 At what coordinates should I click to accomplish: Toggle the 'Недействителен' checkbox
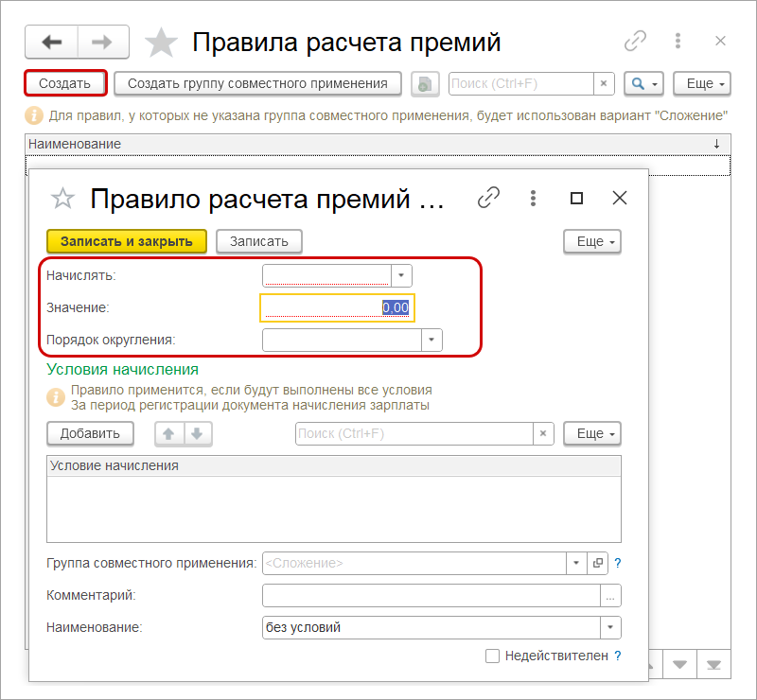[492, 656]
